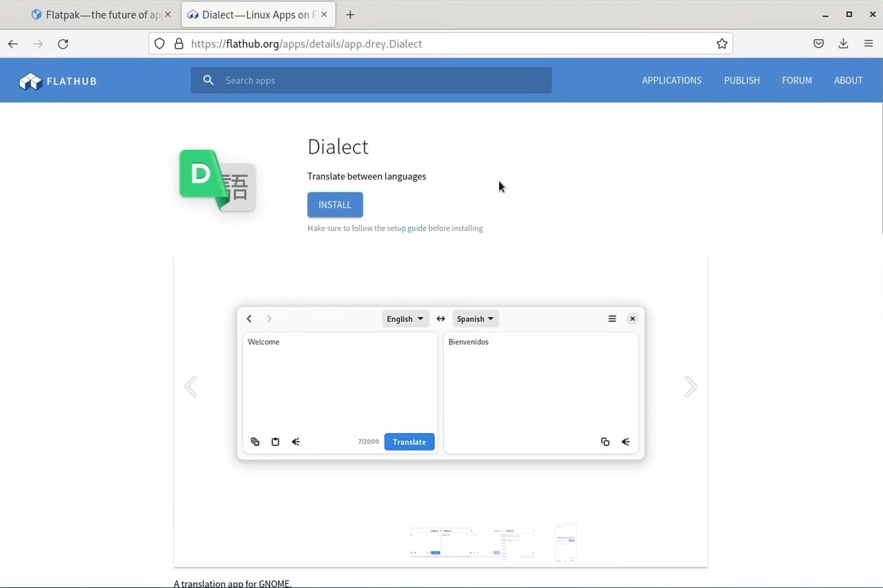Viewport: 883px width, 588px height.
Task: Open the Spanish target language dropdown
Action: (x=475, y=319)
